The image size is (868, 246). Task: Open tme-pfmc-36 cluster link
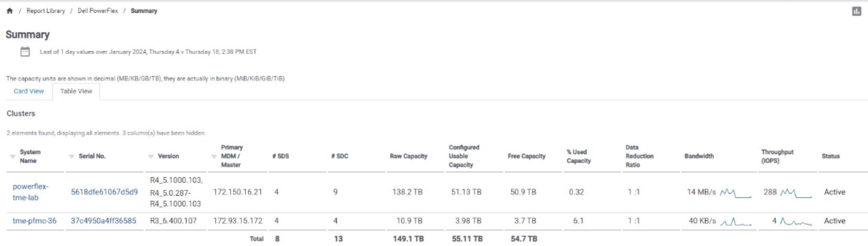pyautogui.click(x=35, y=221)
